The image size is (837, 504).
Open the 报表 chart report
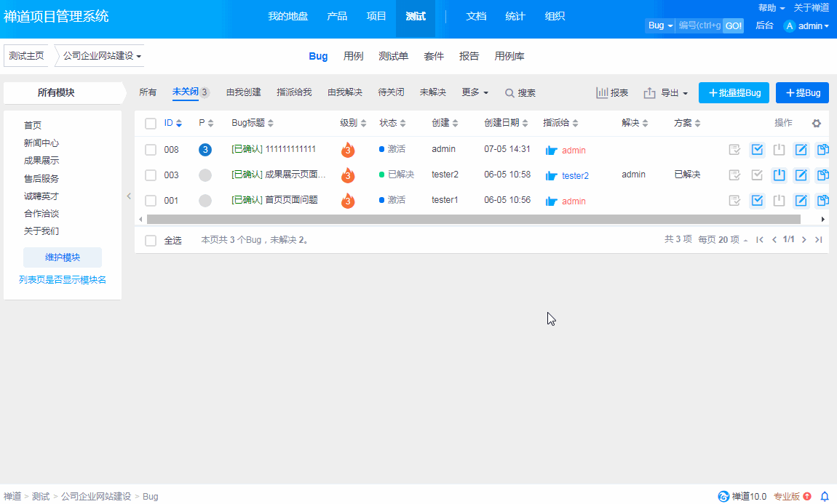[612, 93]
